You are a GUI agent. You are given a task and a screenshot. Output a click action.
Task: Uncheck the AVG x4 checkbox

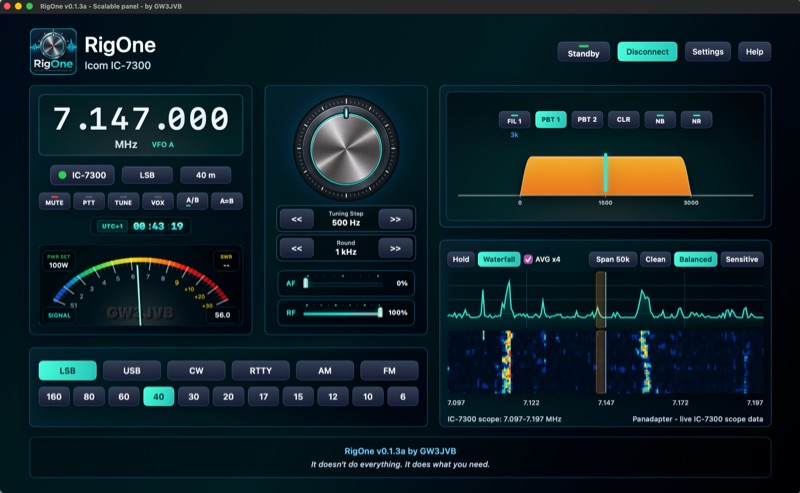[x=528, y=259]
